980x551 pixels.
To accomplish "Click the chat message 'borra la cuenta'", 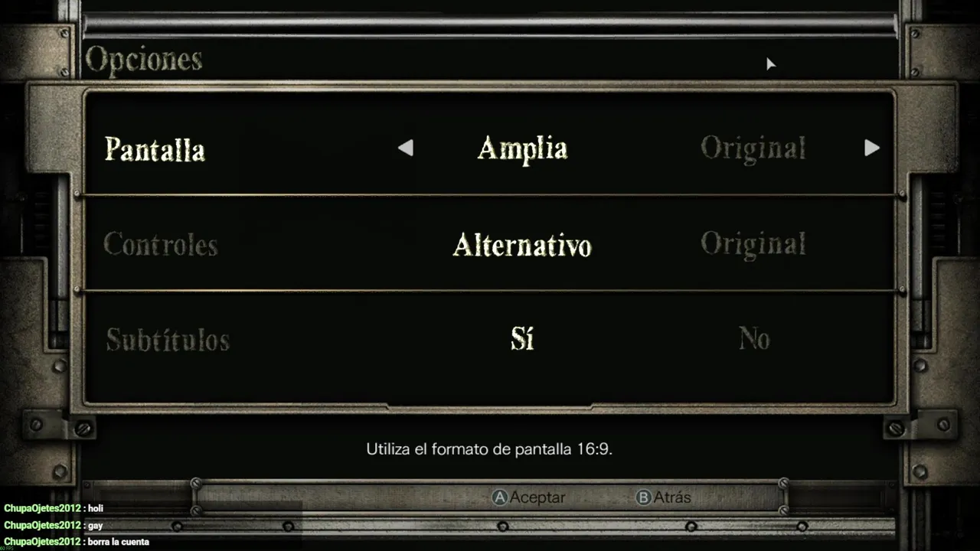I will (x=119, y=542).
